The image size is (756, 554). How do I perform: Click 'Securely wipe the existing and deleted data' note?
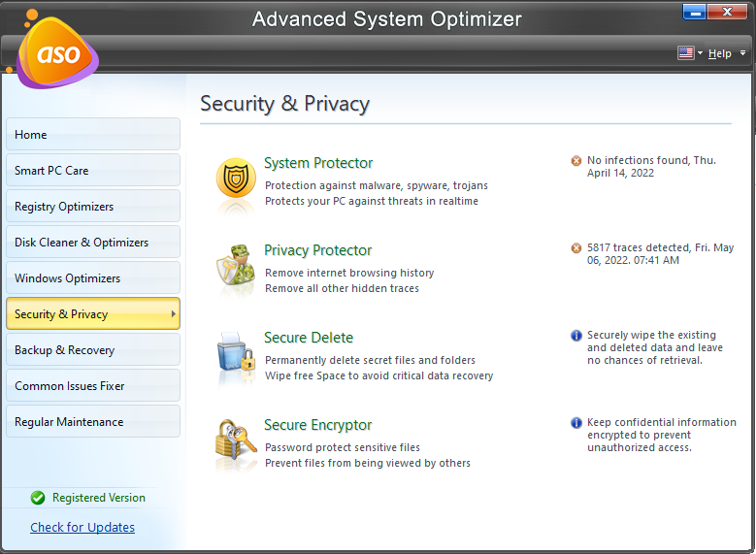[655, 347]
